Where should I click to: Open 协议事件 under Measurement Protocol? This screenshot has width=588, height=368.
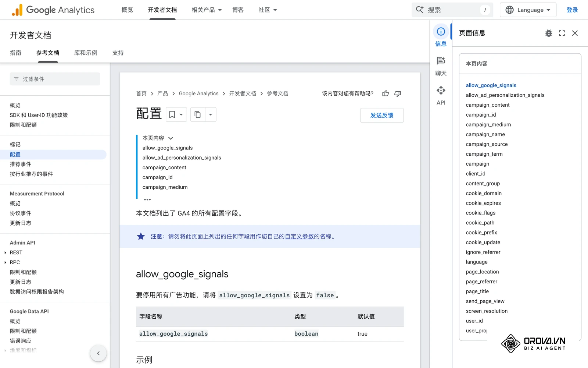[20, 213]
